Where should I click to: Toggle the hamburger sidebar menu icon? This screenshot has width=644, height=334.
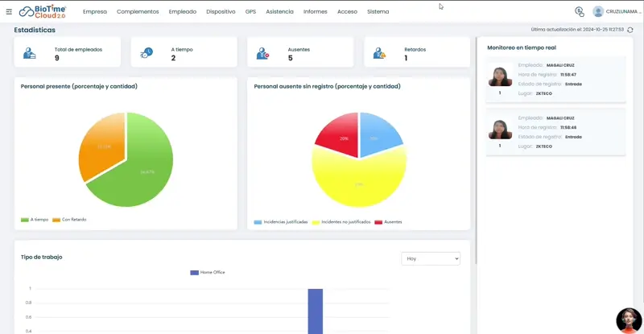tap(9, 12)
